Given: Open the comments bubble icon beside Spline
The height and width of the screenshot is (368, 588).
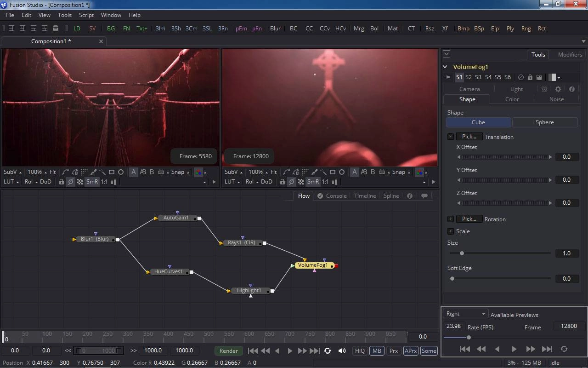Looking at the screenshot, I should pyautogui.click(x=424, y=195).
